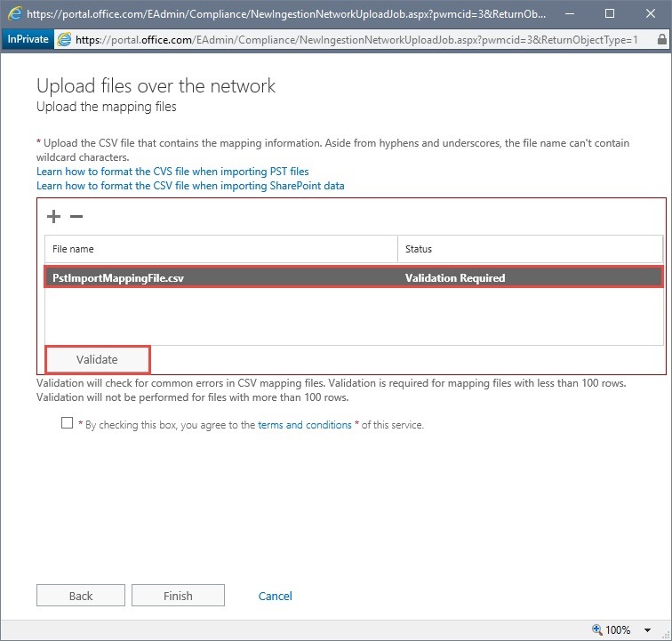Screen dimensions: 672x641
Task: Minimize the browser window
Action: pyautogui.click(x=570, y=13)
